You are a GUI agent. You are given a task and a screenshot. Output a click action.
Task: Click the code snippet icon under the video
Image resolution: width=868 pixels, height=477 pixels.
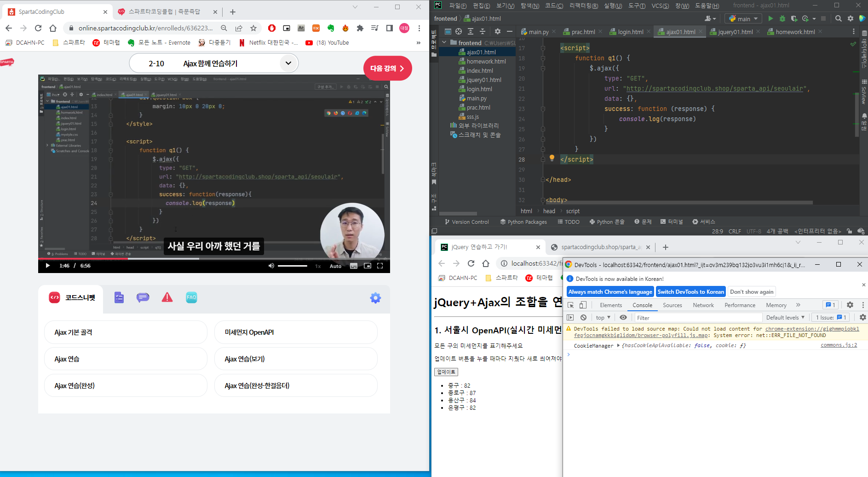point(54,297)
